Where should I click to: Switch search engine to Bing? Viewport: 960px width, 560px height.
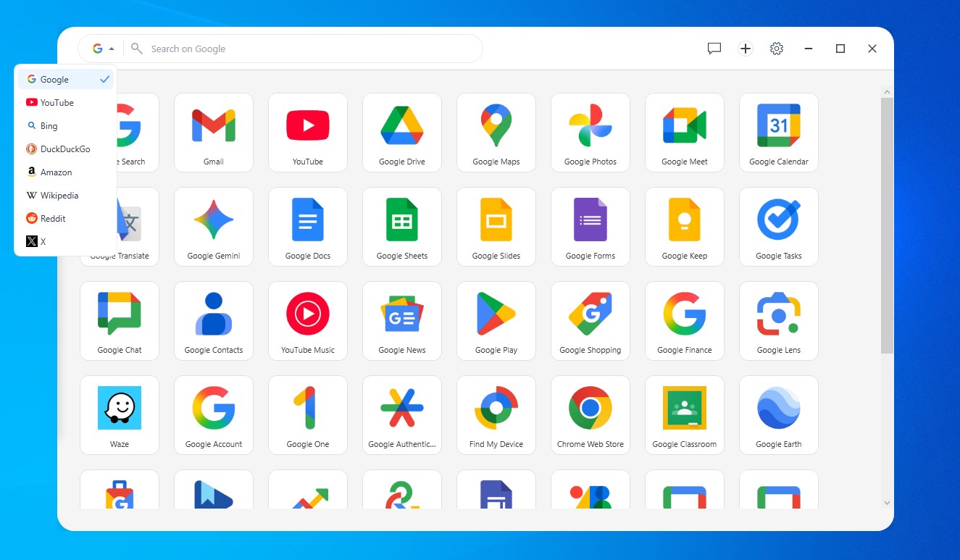(66, 126)
